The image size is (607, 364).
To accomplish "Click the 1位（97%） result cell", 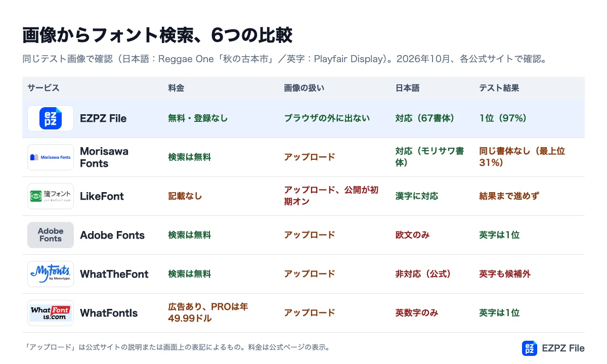I will tap(503, 118).
